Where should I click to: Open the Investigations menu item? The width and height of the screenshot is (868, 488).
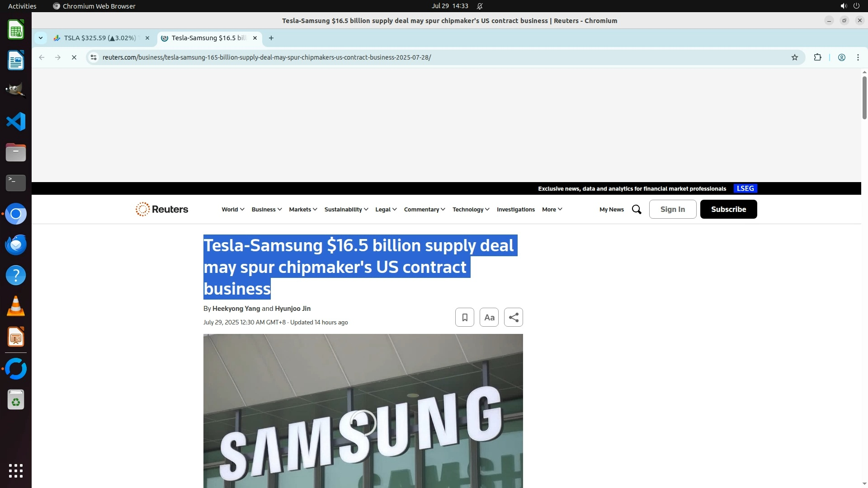515,209
